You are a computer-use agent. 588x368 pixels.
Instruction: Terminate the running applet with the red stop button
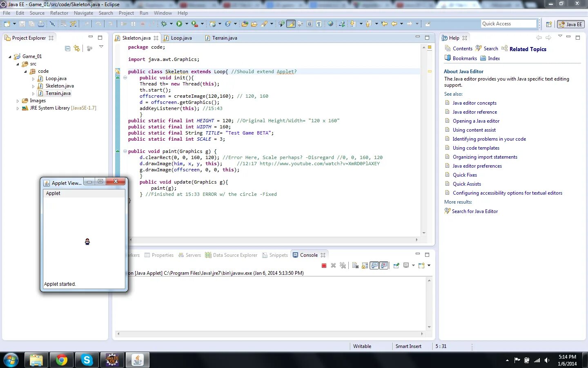click(324, 266)
